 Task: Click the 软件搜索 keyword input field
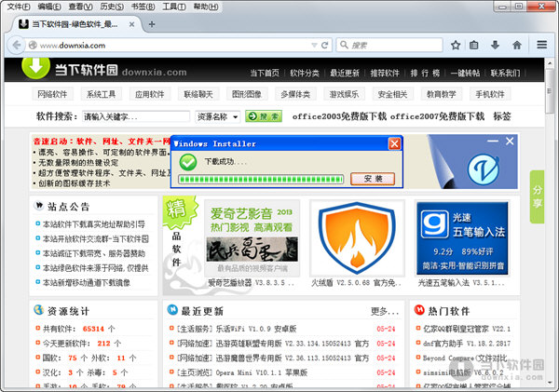click(x=136, y=116)
